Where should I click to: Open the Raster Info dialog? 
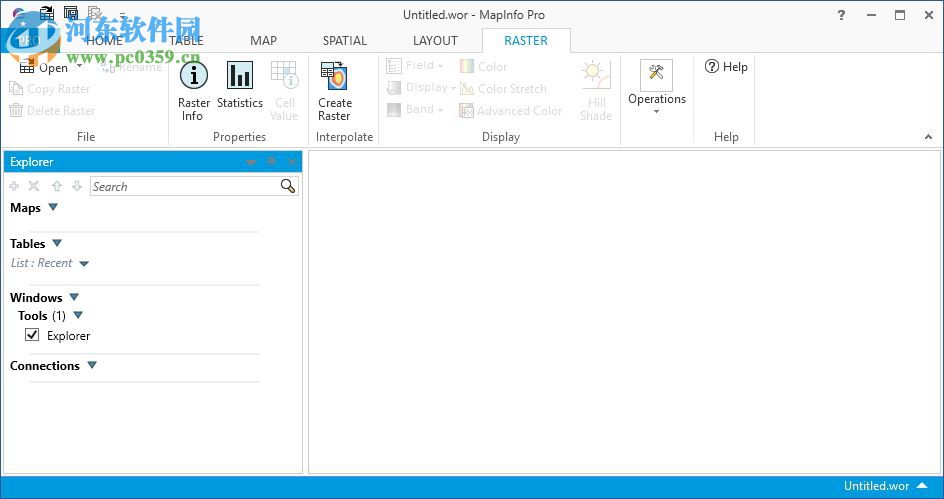(193, 91)
